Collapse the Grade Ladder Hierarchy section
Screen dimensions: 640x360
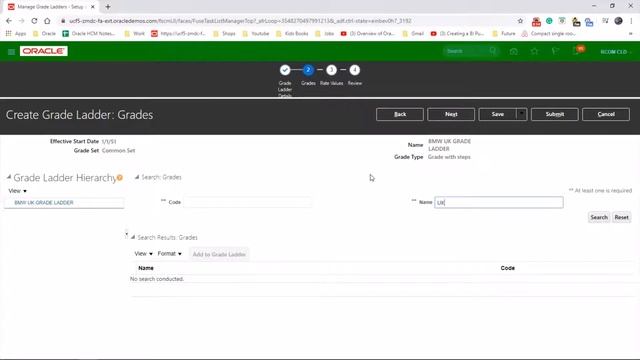pos(9,177)
